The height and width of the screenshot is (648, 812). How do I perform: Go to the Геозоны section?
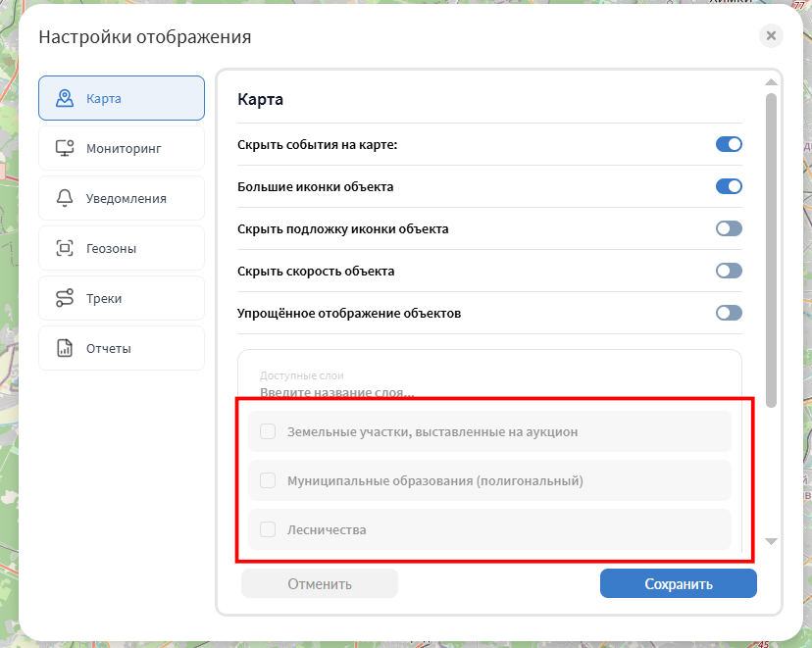(x=122, y=248)
